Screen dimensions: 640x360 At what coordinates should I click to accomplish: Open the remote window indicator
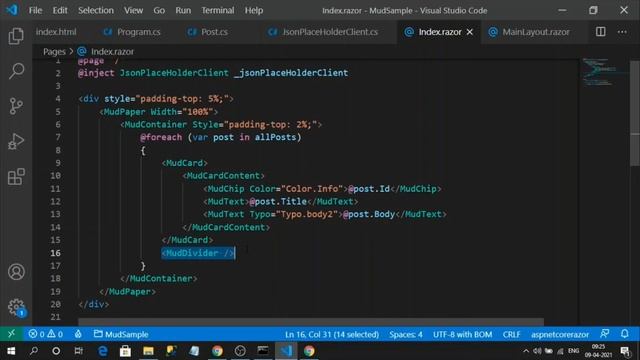click(11, 334)
